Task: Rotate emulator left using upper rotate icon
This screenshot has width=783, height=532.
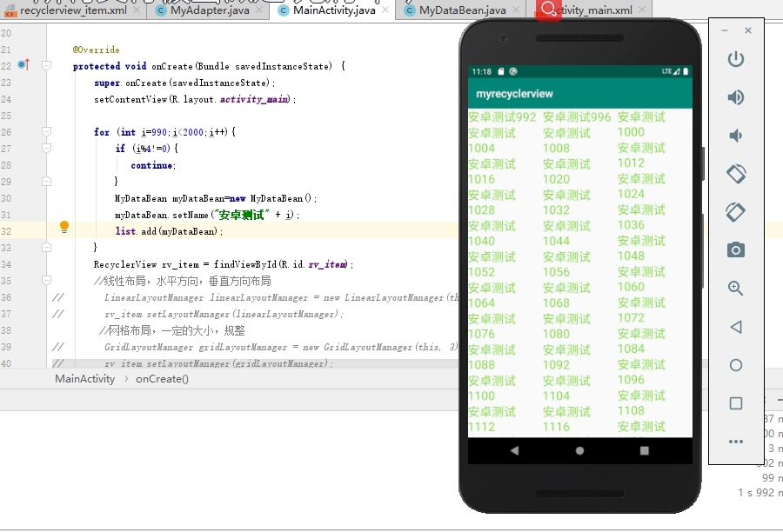Action: tap(736, 174)
